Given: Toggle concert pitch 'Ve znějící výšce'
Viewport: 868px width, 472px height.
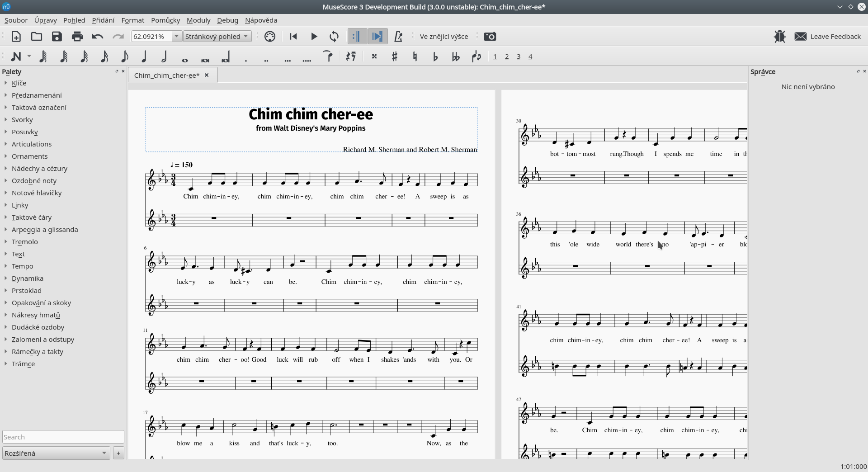Looking at the screenshot, I should pyautogui.click(x=444, y=37).
